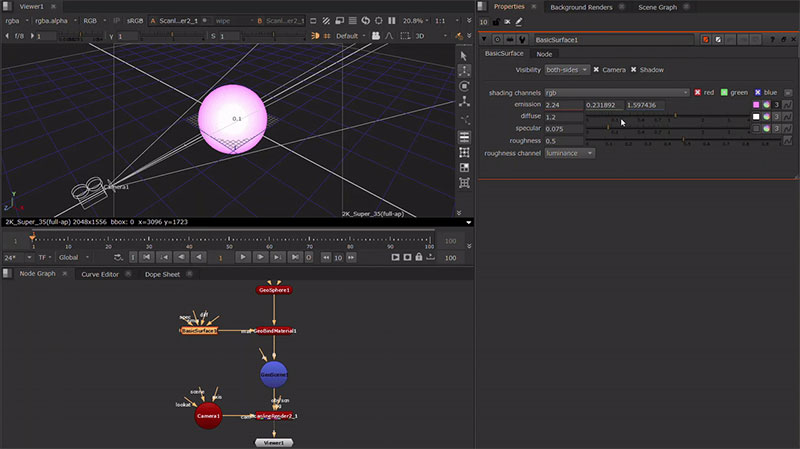This screenshot has width=800, height=449.
Task: Click the pencil icon in Properties toolbar
Action: click(519, 21)
